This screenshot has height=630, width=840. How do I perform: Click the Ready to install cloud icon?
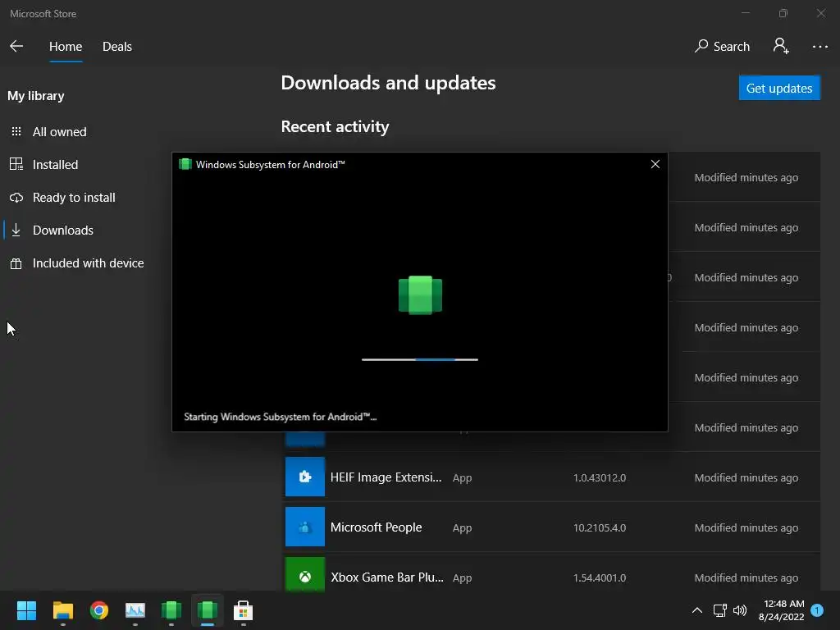click(16, 197)
